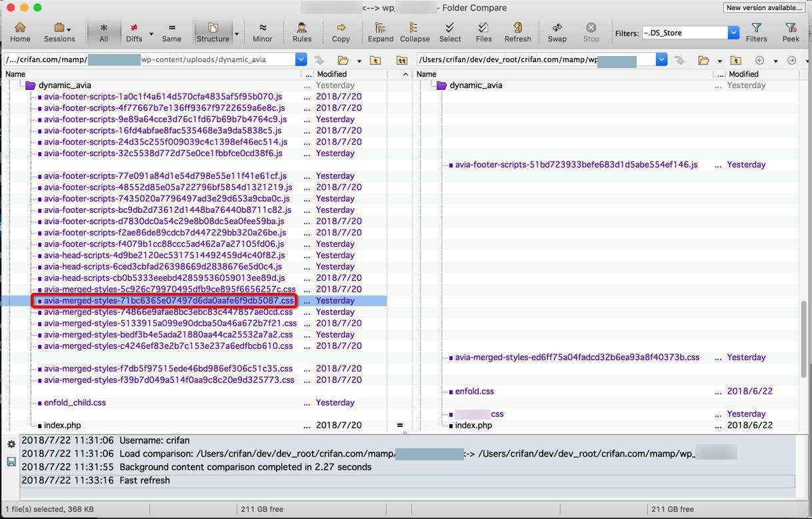Viewport: 812px width, 519px height.
Task: Navigate back in right pane history
Action: pyautogui.click(x=759, y=60)
